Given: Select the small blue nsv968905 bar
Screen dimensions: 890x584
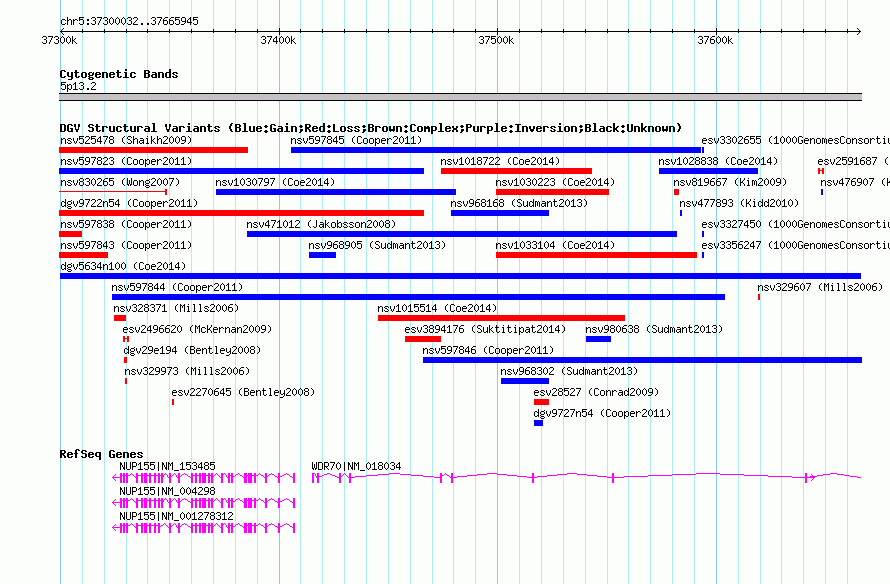Looking at the screenshot, I should click(x=322, y=255).
